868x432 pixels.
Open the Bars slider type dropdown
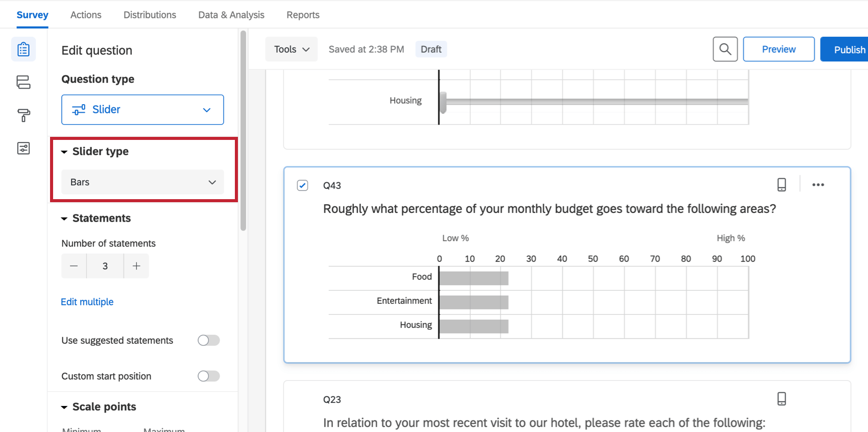pyautogui.click(x=142, y=182)
